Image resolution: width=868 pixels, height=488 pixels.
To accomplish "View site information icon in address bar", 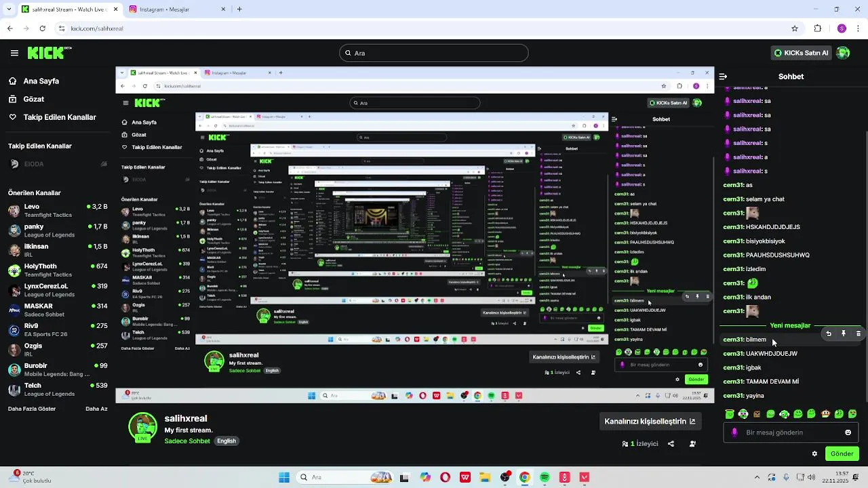I will [62, 28].
